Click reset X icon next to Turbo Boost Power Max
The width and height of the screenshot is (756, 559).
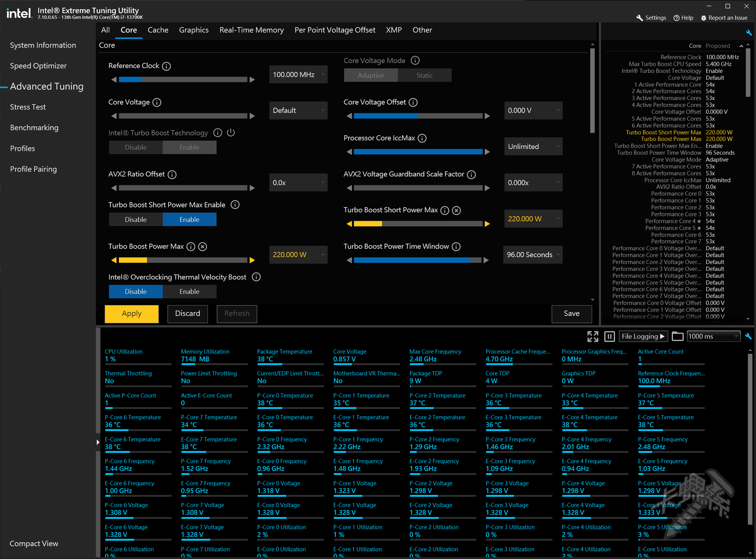click(202, 247)
